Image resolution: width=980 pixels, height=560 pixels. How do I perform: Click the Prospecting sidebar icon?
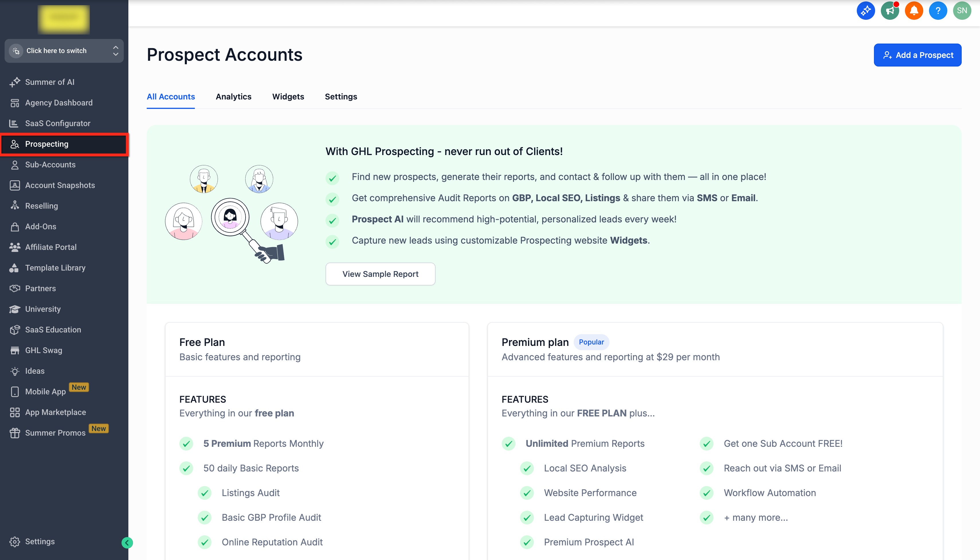pos(15,144)
